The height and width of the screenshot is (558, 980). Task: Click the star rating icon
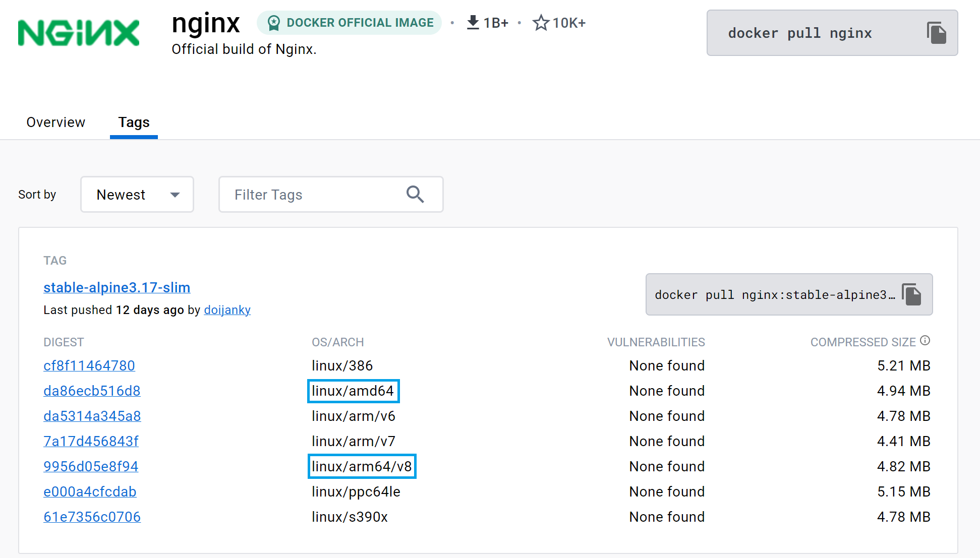coord(541,23)
